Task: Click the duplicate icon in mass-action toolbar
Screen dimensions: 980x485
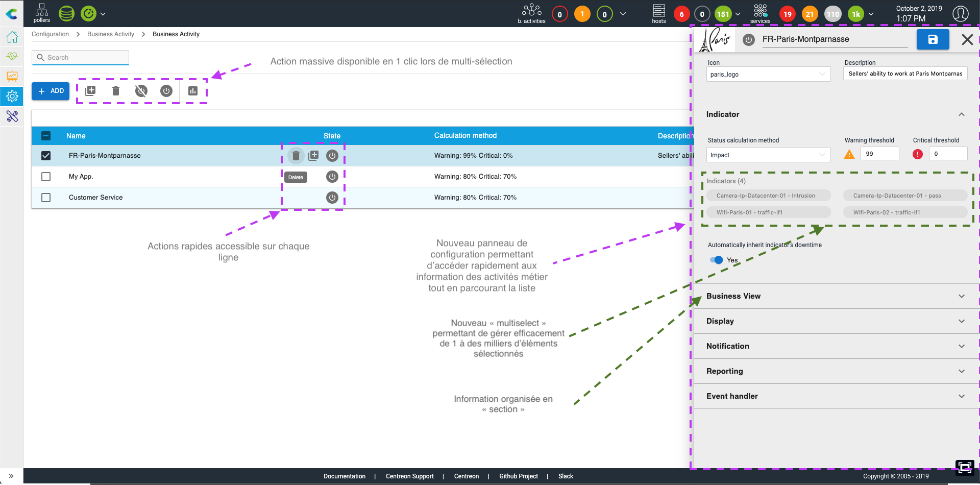Action: (x=90, y=91)
